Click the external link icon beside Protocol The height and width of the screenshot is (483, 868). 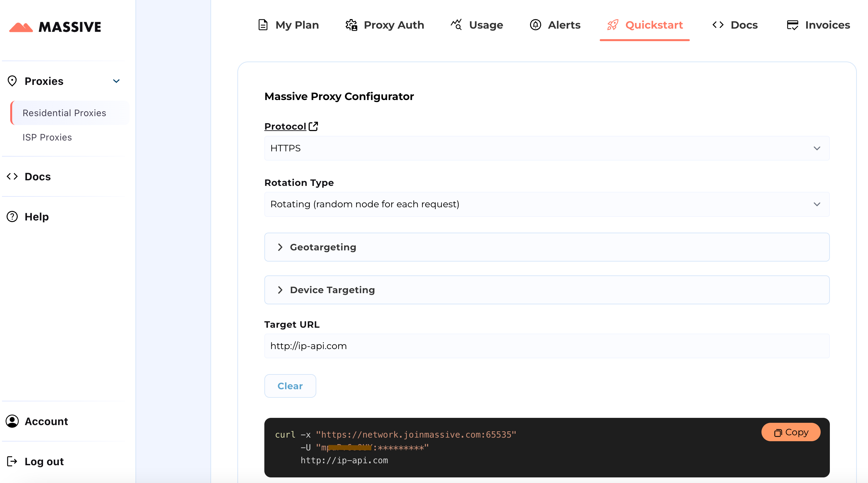313,126
